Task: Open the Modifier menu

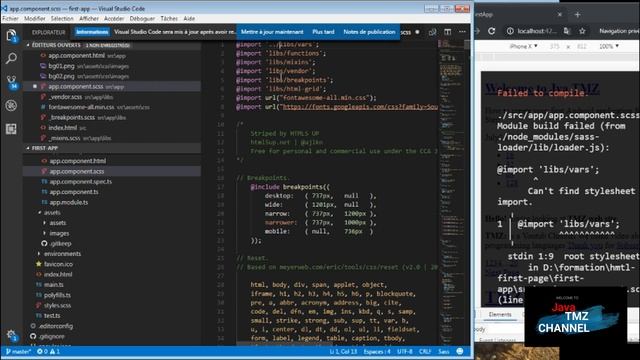Action: pos(35,19)
